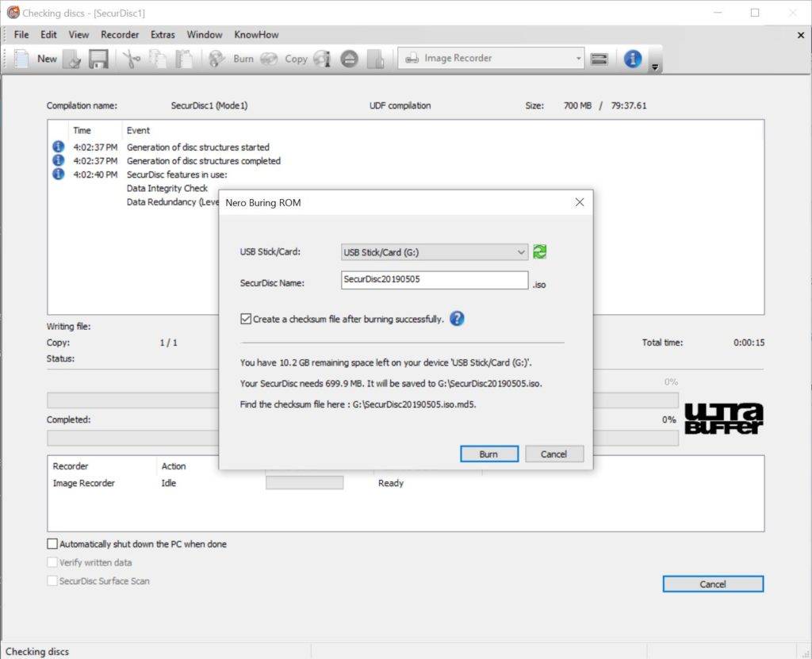Image resolution: width=812 pixels, height=659 pixels.
Task: Click the "Ready" recorder status text
Action: pos(390,483)
